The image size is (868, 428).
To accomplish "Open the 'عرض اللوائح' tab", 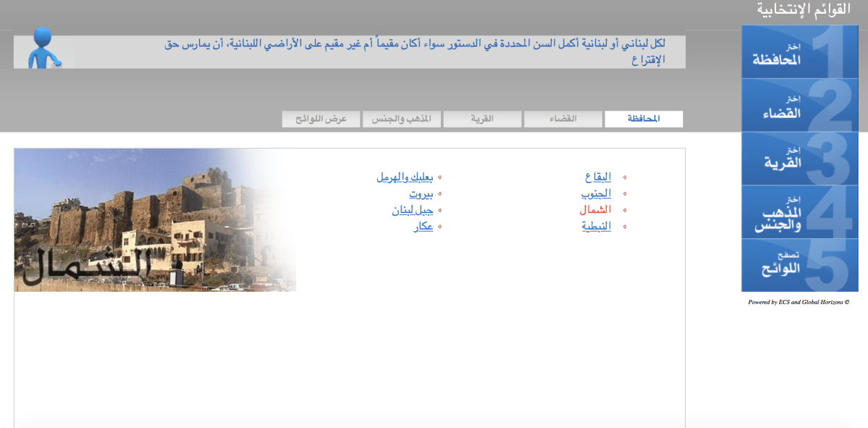I will [x=321, y=119].
